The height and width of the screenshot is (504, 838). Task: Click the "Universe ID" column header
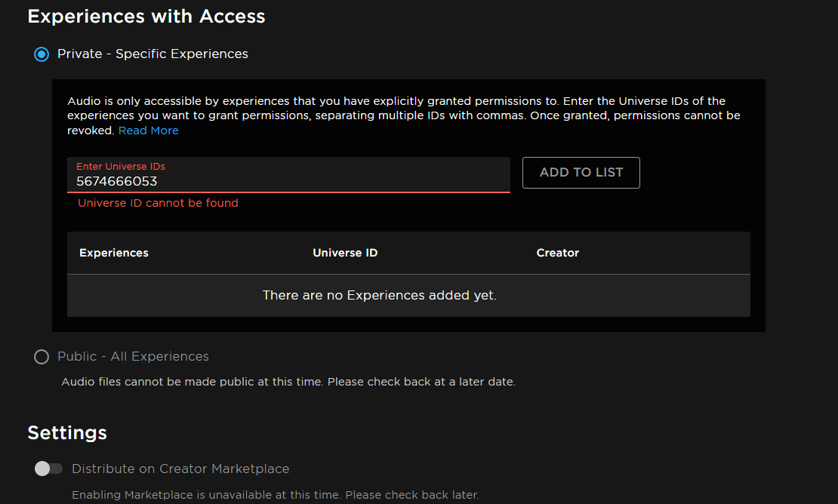[345, 253]
